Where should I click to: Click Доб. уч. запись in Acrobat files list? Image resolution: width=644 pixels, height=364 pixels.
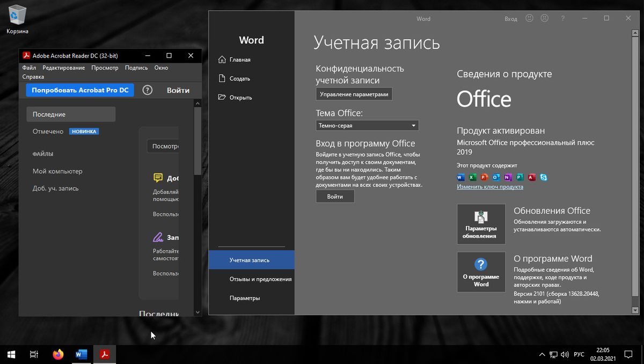(55, 188)
